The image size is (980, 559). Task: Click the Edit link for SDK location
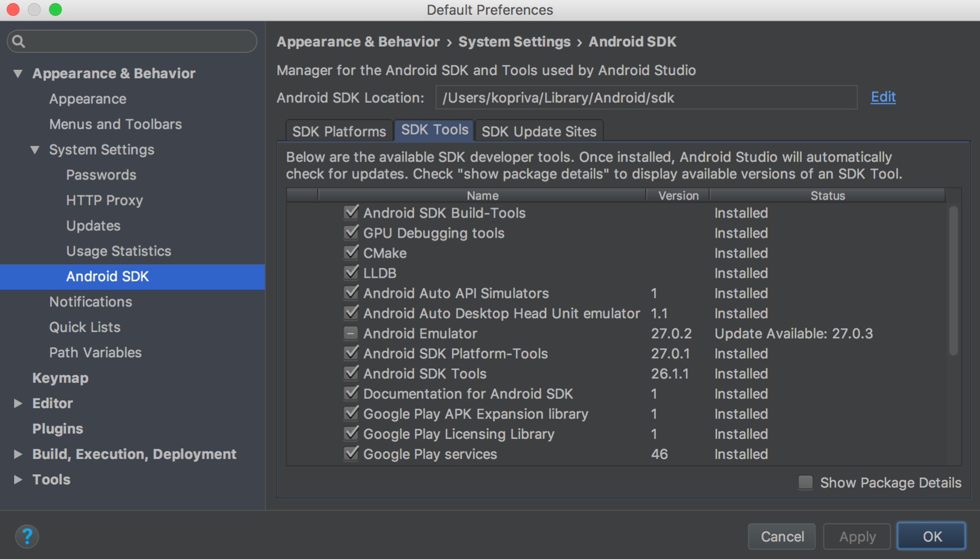tap(883, 97)
